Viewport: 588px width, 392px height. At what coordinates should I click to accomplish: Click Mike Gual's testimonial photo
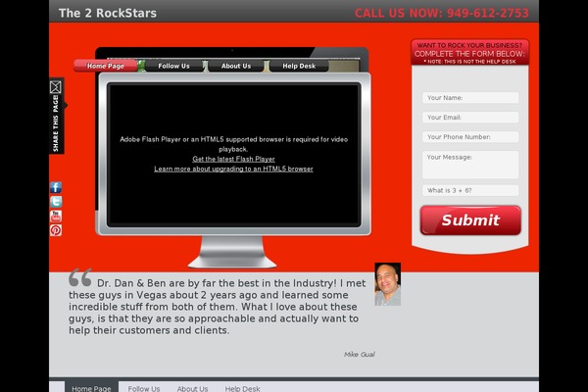pos(388,284)
